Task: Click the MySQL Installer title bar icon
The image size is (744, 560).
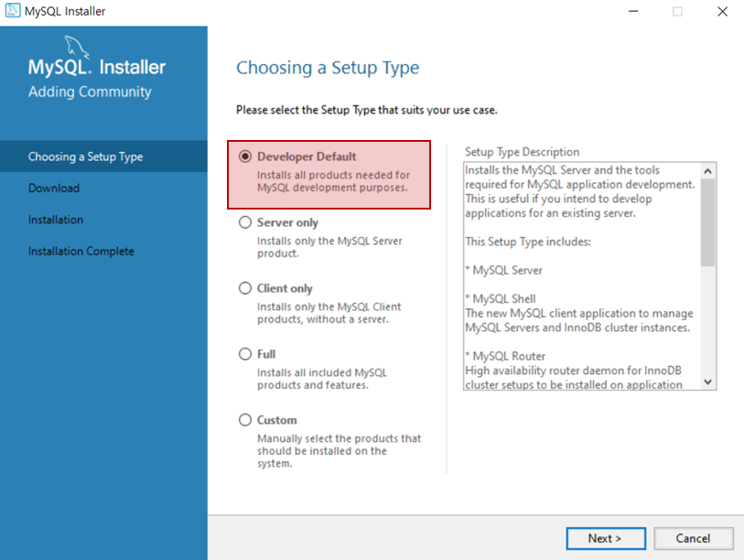Action: coord(13,10)
